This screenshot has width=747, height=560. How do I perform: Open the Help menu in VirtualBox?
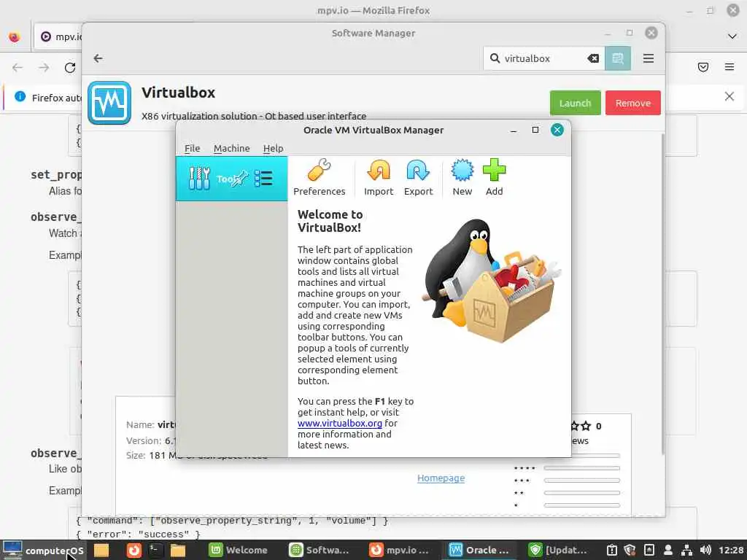(273, 148)
